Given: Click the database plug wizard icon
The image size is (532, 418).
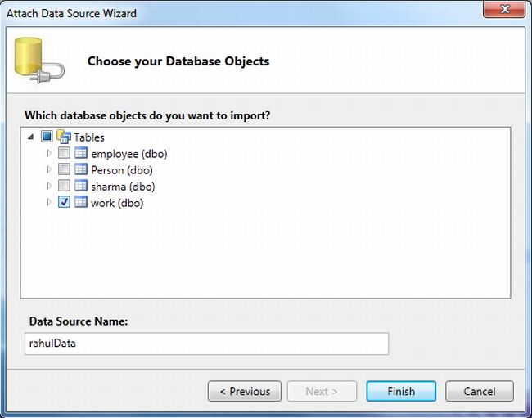Looking at the screenshot, I should [x=39, y=61].
